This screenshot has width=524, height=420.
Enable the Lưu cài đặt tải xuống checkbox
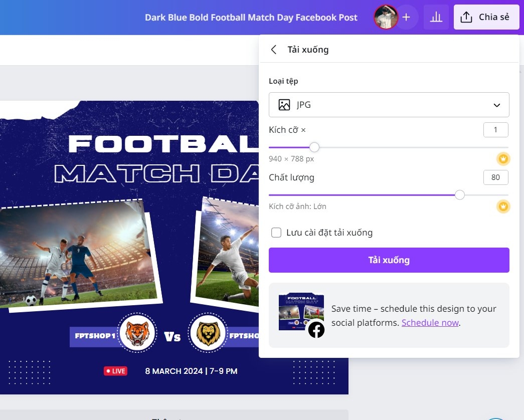point(276,233)
